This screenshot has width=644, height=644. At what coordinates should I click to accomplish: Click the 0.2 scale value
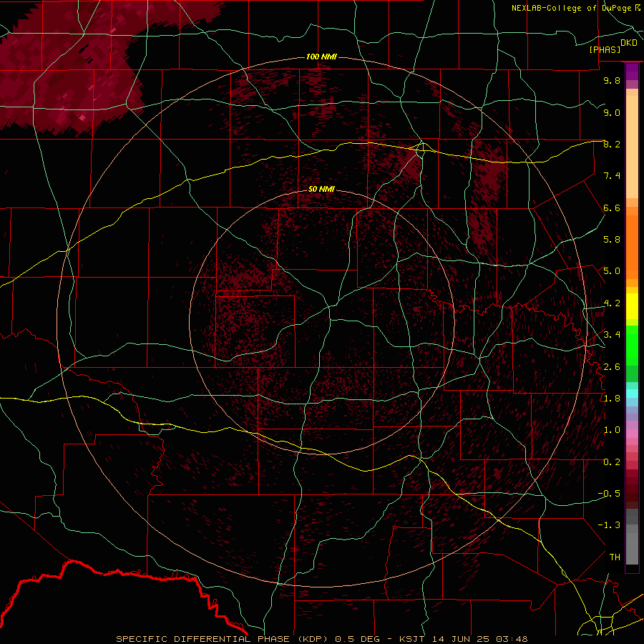[612, 462]
